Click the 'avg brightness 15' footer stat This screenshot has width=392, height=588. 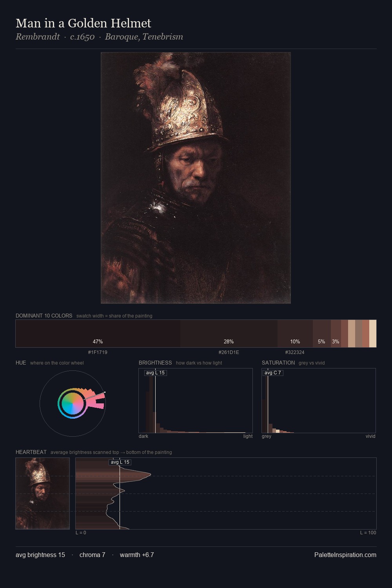(x=40, y=555)
